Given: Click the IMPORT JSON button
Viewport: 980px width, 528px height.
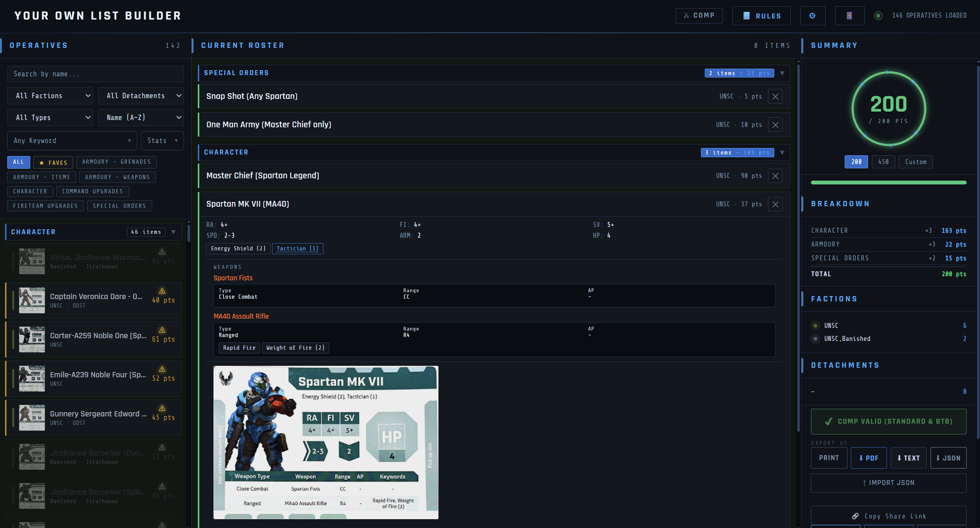Looking at the screenshot, I should (x=888, y=483).
